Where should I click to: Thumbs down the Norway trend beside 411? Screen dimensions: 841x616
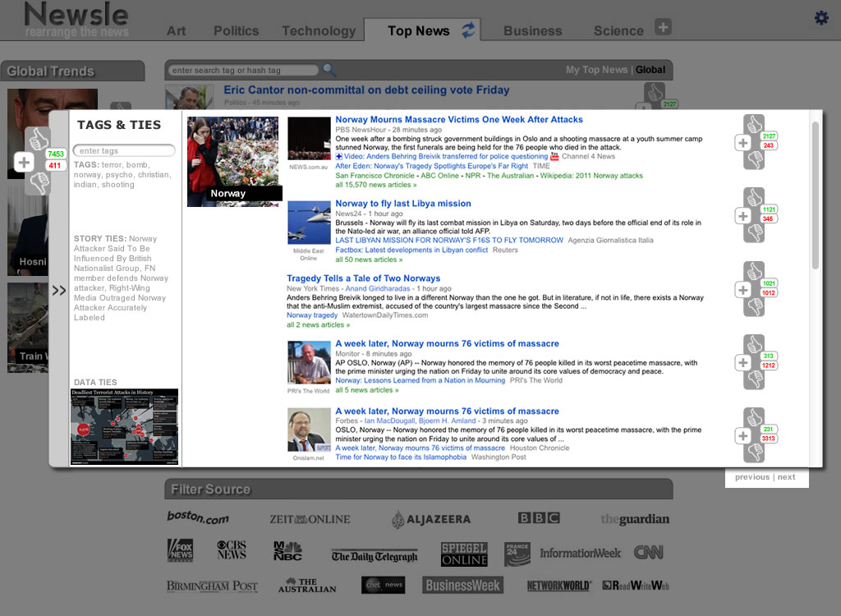(38, 182)
